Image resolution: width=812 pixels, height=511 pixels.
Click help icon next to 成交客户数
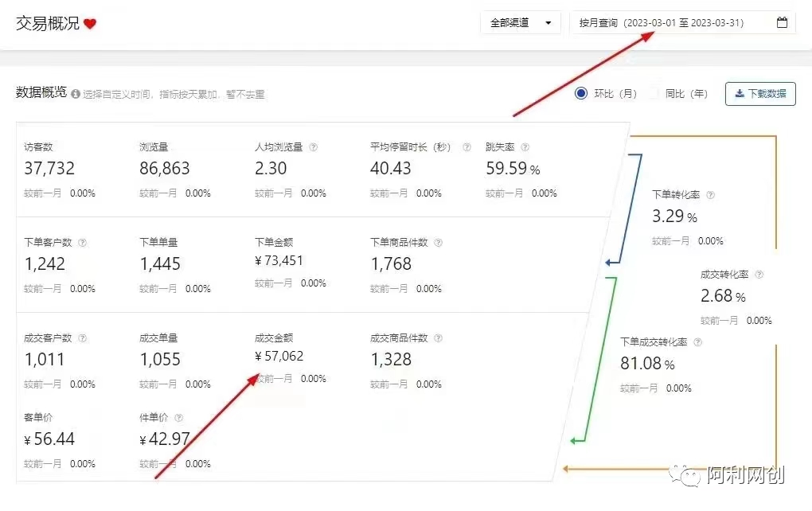82,338
